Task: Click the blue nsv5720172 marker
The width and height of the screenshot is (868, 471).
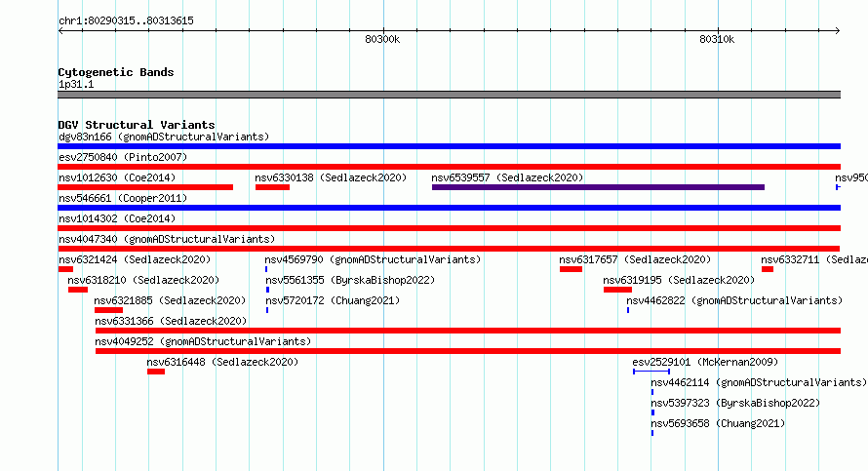Action: (267, 310)
